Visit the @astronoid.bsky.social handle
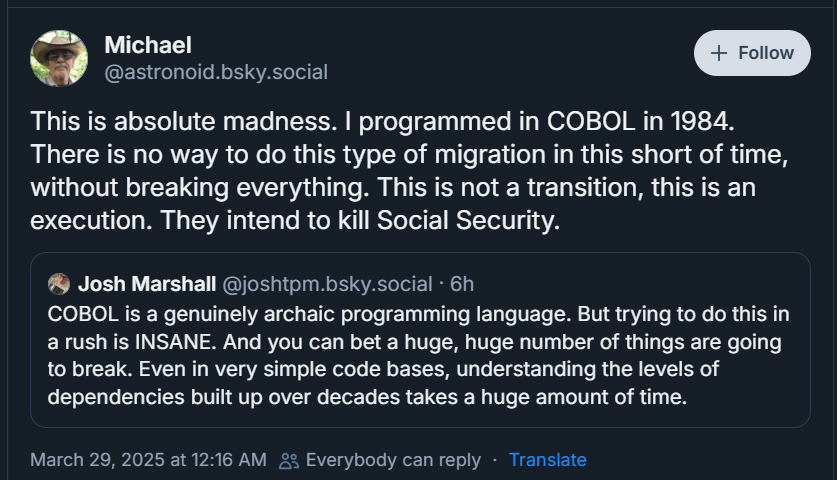Image resolution: width=837 pixels, height=480 pixels. (216, 72)
